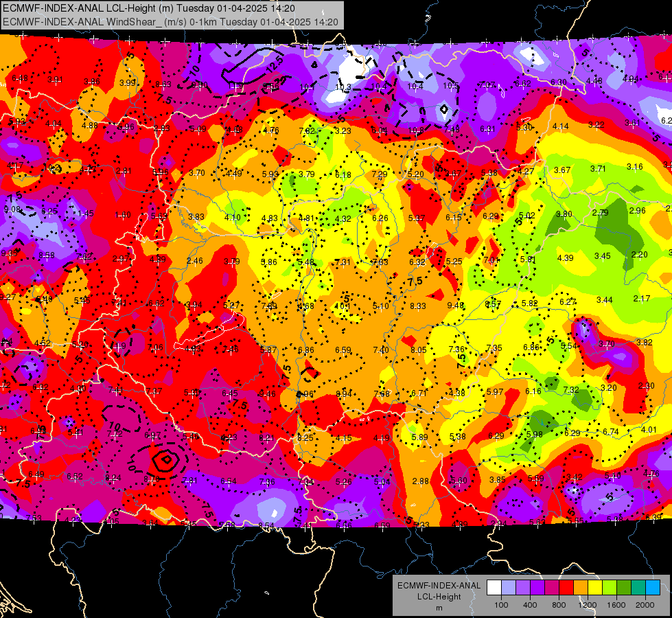The image size is (672, 618).
Task: Click the yellow legend swatch
Action: (x=595, y=588)
